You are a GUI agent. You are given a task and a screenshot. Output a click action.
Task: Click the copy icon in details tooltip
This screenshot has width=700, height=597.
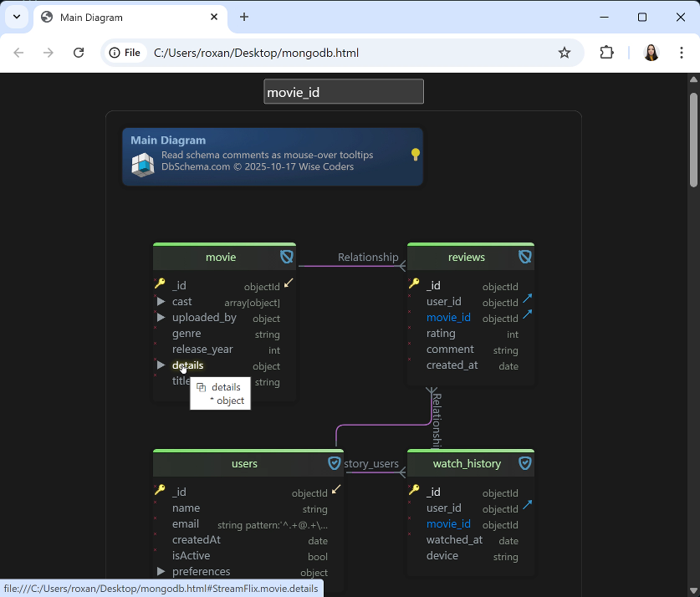point(202,387)
